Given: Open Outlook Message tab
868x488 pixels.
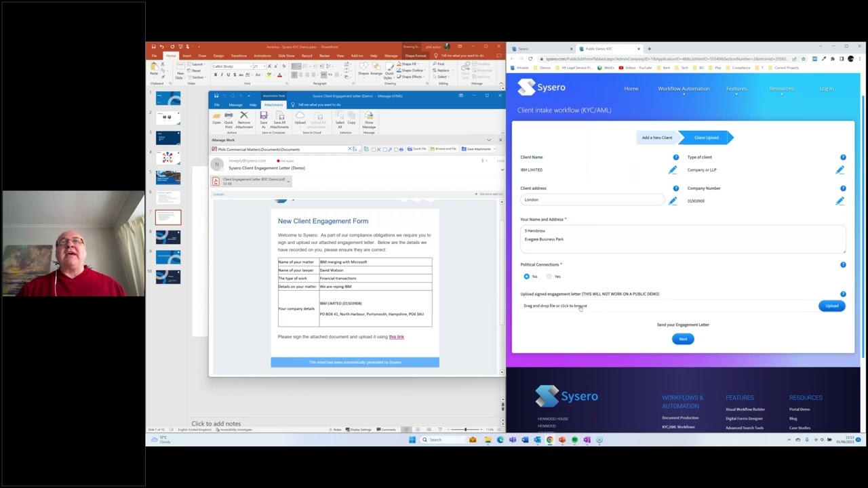Looking at the screenshot, I should click(x=235, y=105).
